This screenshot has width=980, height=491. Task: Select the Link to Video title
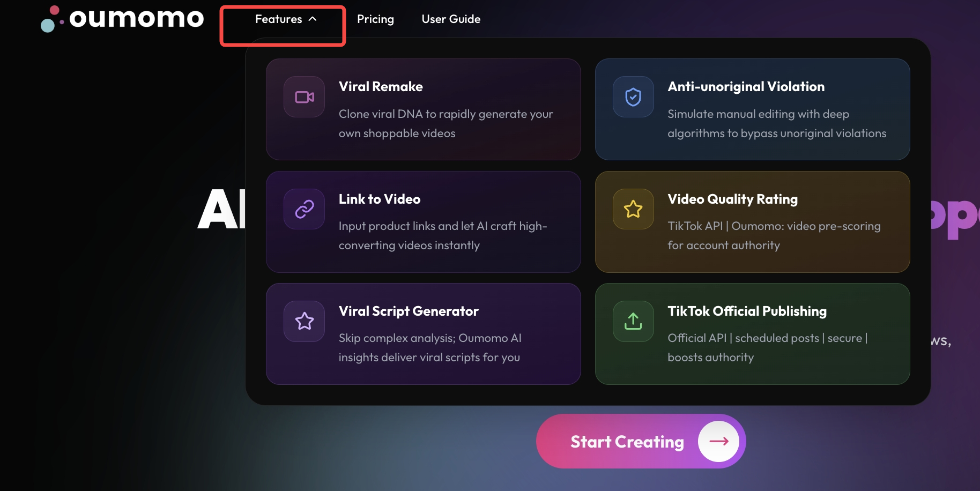tap(380, 199)
